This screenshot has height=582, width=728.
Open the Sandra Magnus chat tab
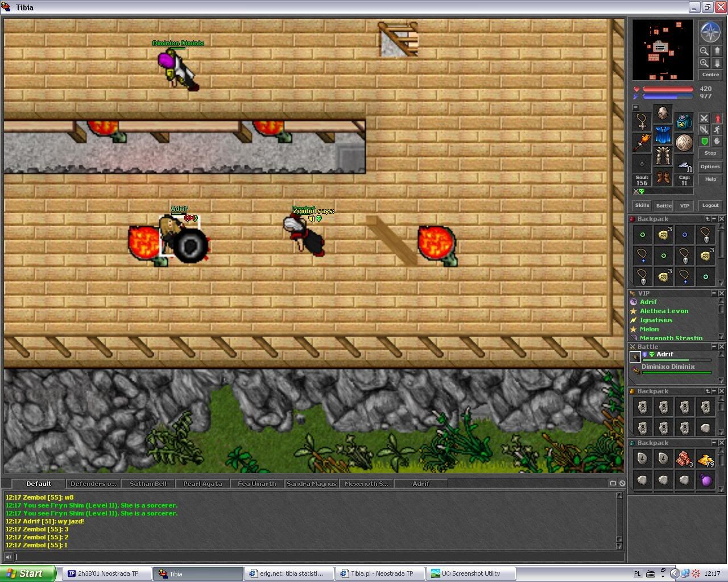coord(312,484)
